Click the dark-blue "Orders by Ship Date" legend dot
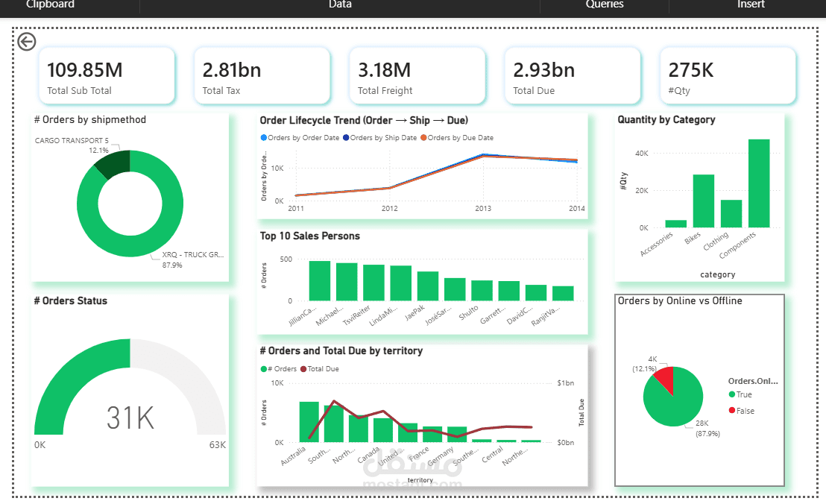This screenshot has height=504, width=826. 344,137
